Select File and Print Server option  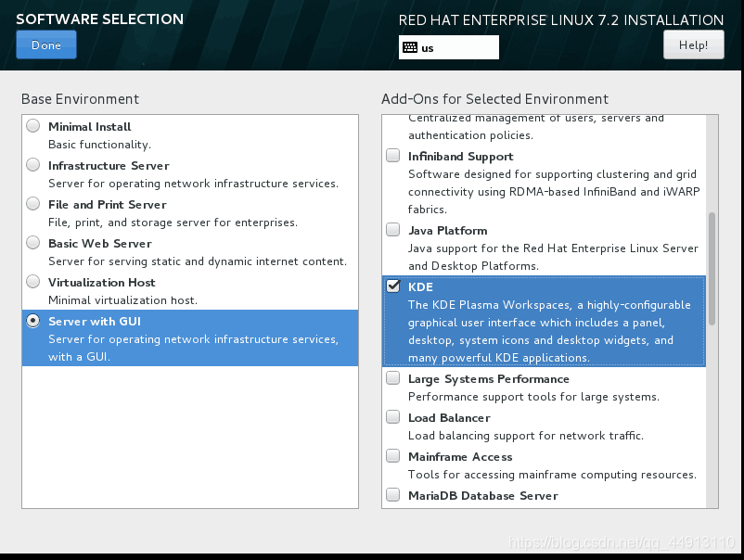pyautogui.click(x=33, y=204)
